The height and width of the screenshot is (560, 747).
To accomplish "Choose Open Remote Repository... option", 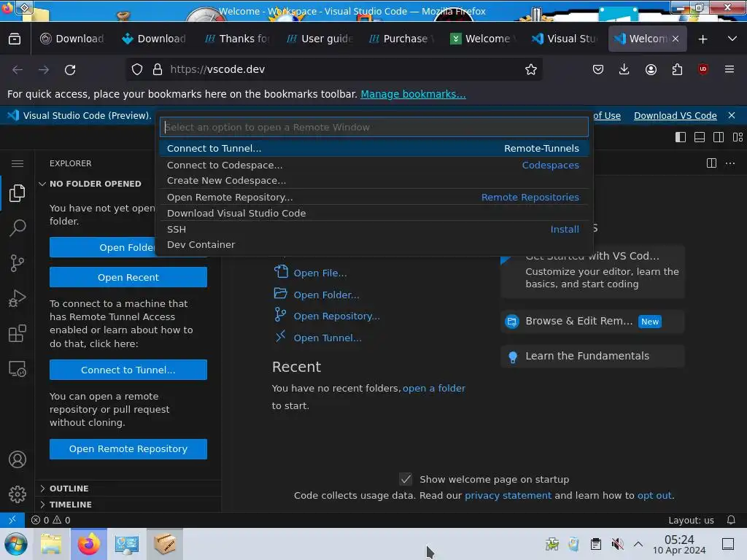I will (374, 197).
